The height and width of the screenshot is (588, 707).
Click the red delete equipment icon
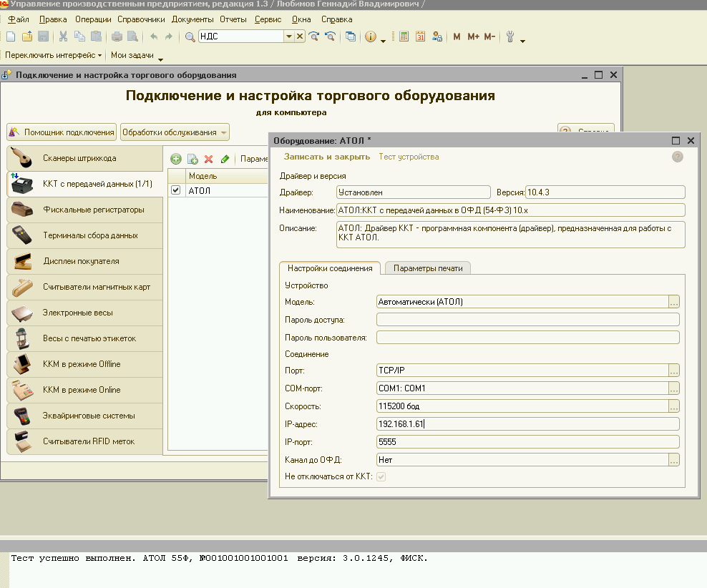coord(209,159)
